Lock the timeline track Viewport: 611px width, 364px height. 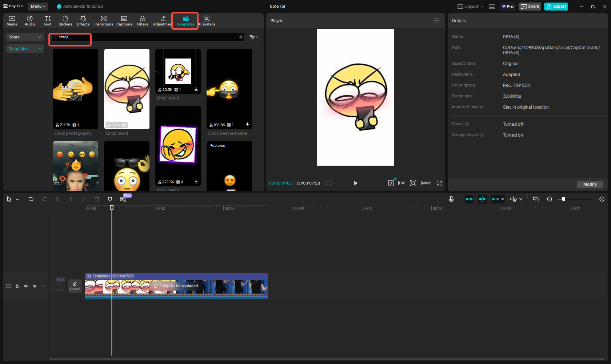pyautogui.click(x=17, y=286)
